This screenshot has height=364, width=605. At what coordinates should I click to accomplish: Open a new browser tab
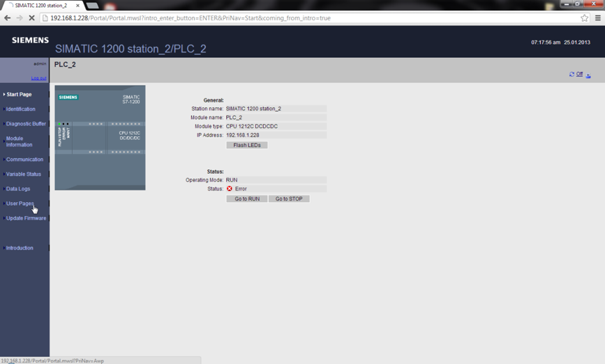92,6
